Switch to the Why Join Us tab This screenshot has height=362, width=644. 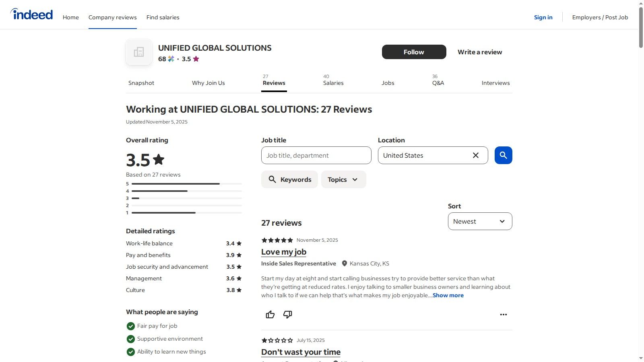coord(208,83)
